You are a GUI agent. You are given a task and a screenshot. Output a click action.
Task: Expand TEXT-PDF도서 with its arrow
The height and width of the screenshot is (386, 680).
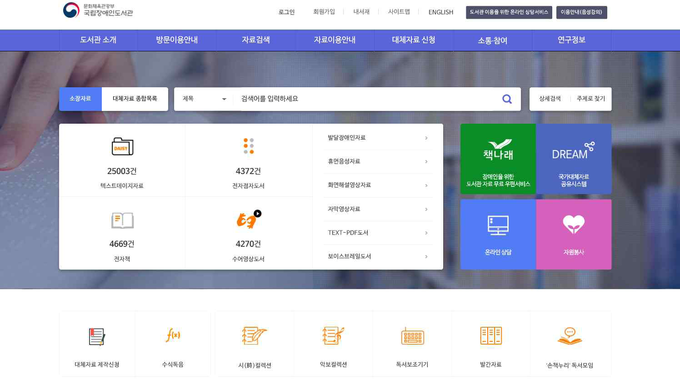[x=426, y=233]
